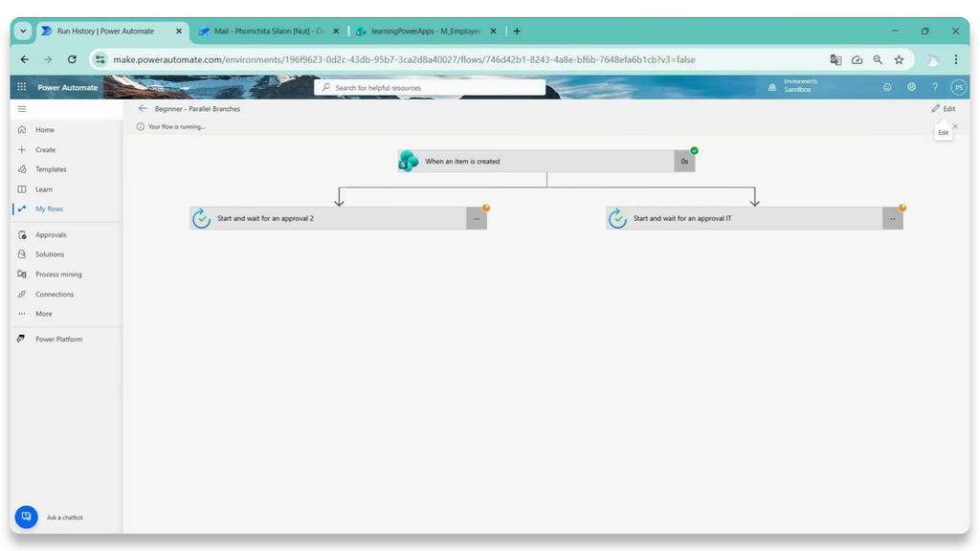Screen dimensions: 980x551
Task: Open the Environments Sandbox picker
Action: 792,86
